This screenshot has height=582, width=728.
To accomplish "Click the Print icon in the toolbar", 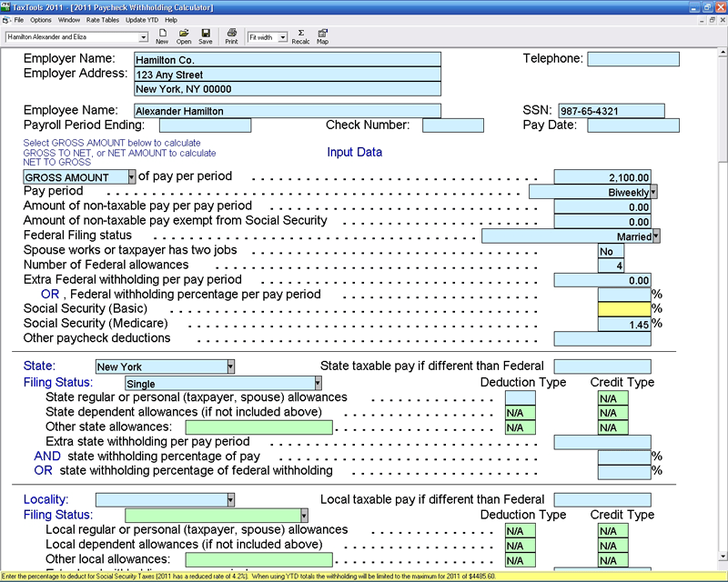I will pos(232,35).
